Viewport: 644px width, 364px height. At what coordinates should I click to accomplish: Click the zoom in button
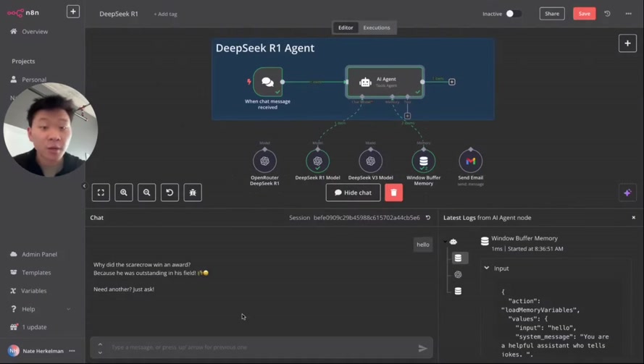coord(124,192)
